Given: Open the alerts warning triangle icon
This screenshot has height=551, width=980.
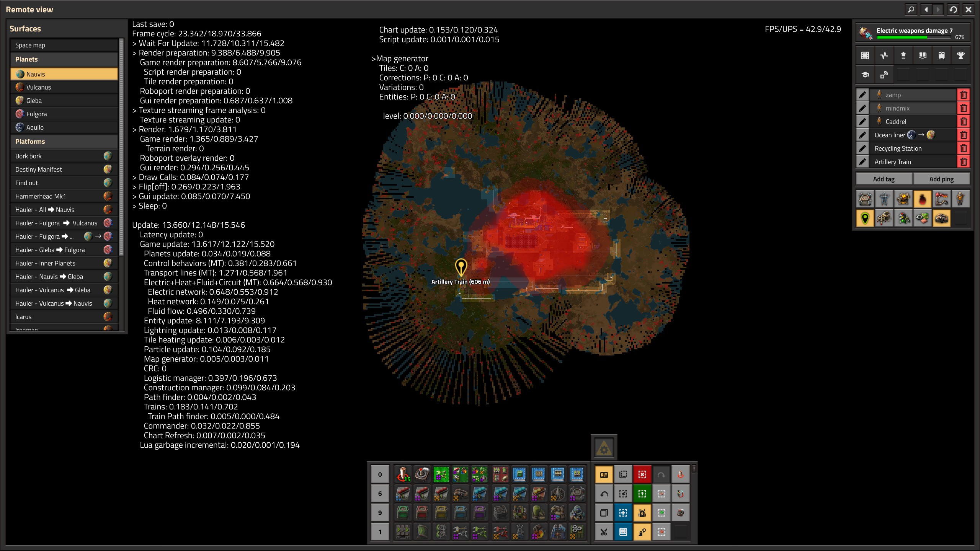Looking at the screenshot, I should 604,448.
